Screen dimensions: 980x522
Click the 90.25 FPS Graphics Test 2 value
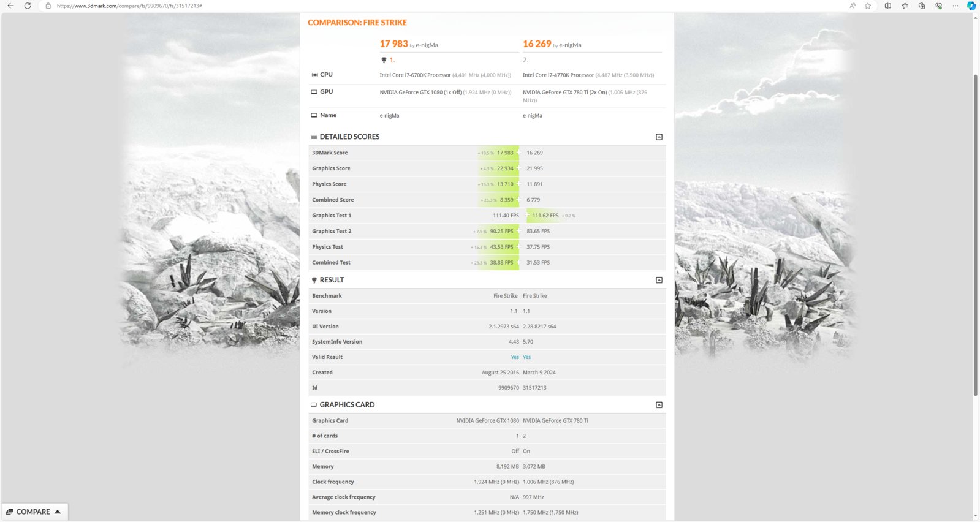pos(501,232)
